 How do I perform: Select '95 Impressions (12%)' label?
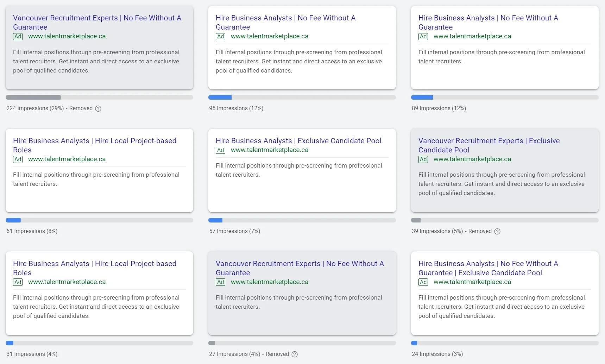point(236,108)
